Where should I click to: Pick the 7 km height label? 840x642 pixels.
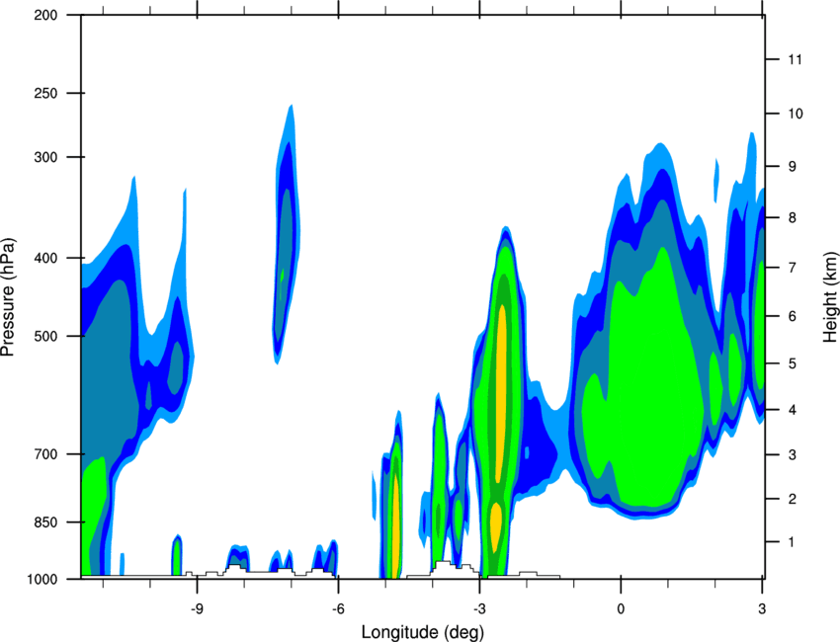click(792, 267)
